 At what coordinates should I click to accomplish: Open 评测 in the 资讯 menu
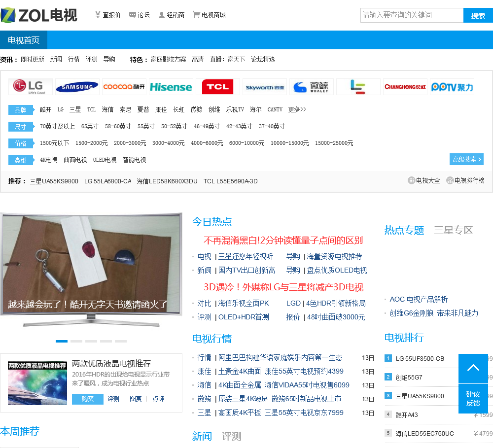[x=92, y=59]
